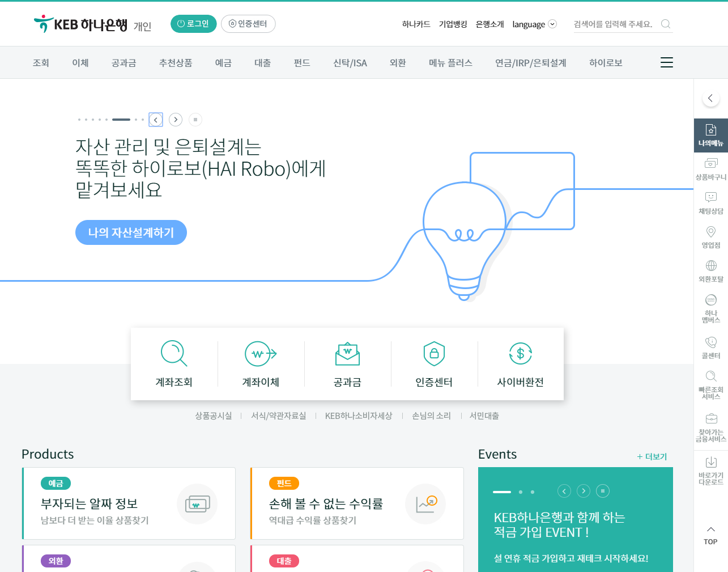Screen dimensions: 728x572
Task: Stop the Events slideshow
Action: click(603, 491)
